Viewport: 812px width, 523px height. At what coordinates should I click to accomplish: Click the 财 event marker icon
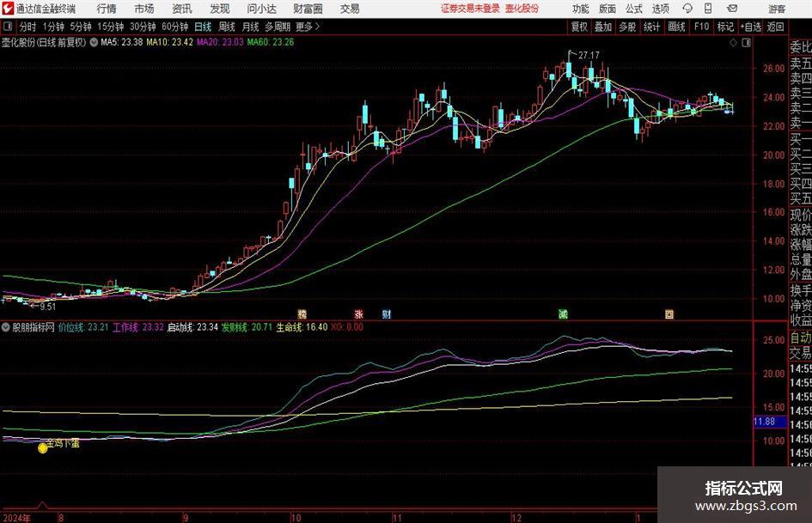387,313
